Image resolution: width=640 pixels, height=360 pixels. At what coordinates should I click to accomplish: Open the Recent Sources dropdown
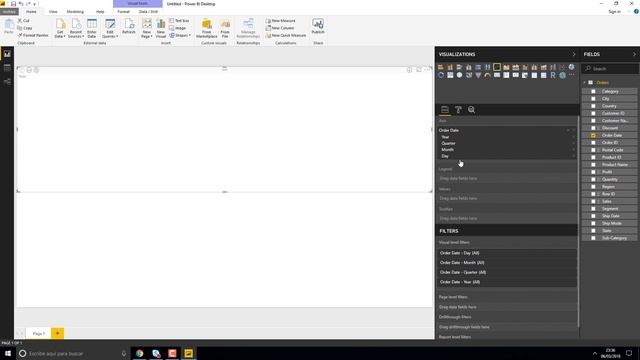[x=76, y=28]
